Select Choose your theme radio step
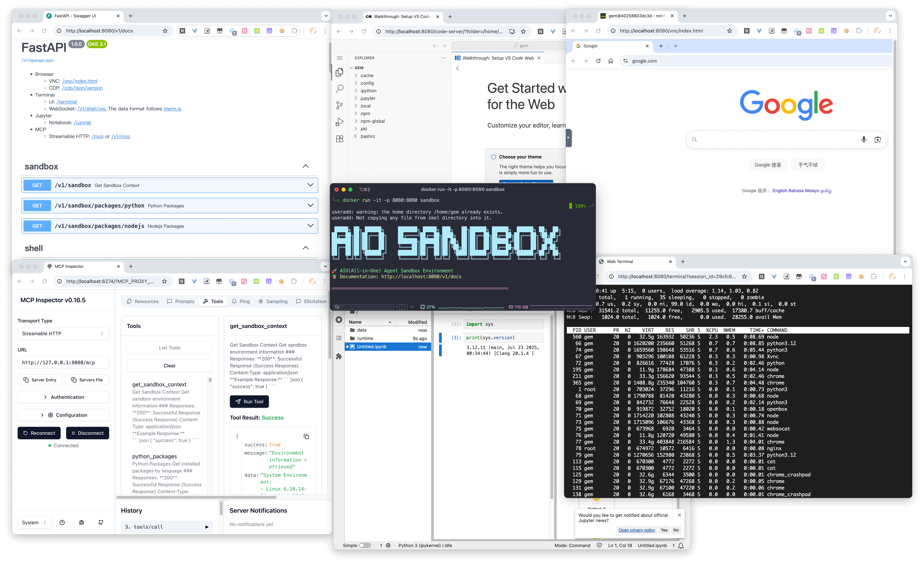 [493, 157]
